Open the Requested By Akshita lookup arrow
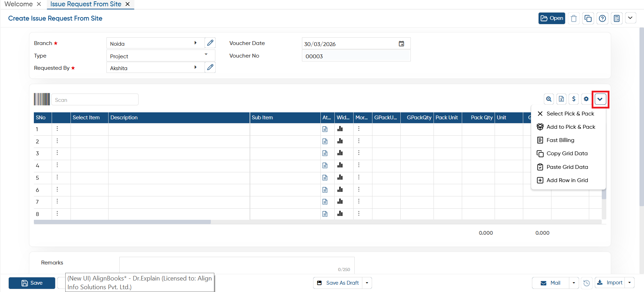 tap(195, 67)
